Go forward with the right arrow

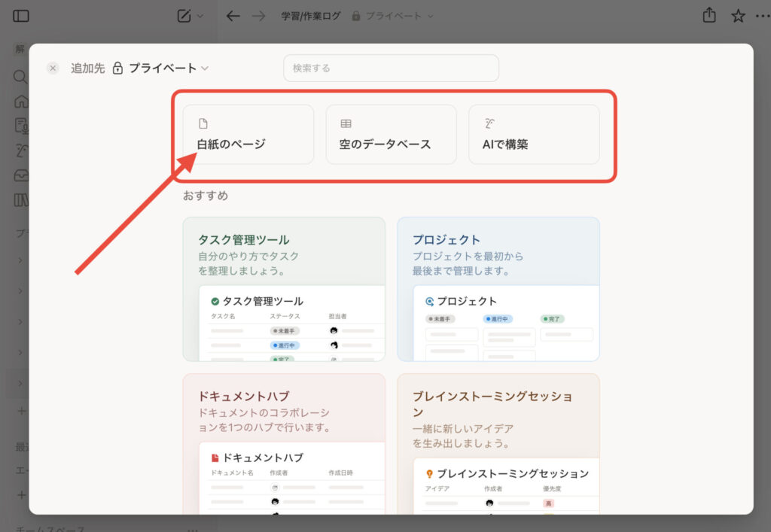pos(259,17)
